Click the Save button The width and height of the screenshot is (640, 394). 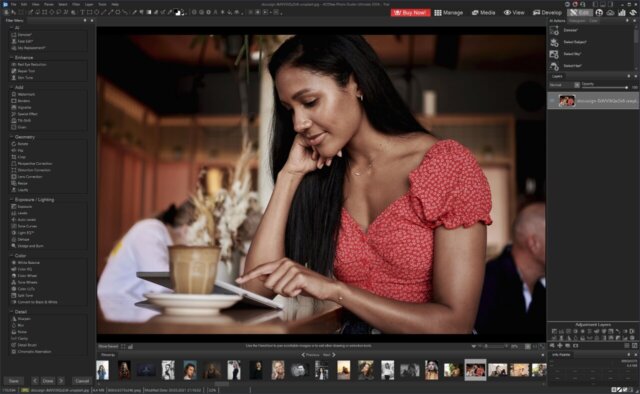click(x=14, y=381)
